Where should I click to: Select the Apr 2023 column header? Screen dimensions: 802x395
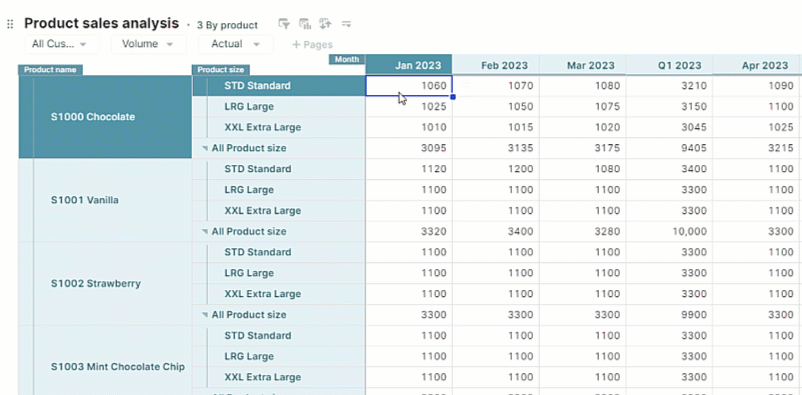(757, 65)
